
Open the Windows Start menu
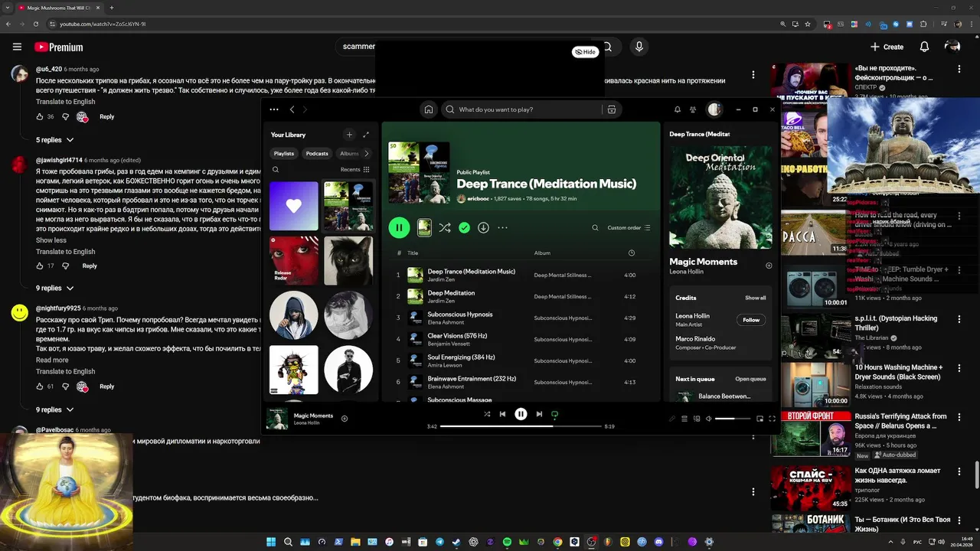271,542
